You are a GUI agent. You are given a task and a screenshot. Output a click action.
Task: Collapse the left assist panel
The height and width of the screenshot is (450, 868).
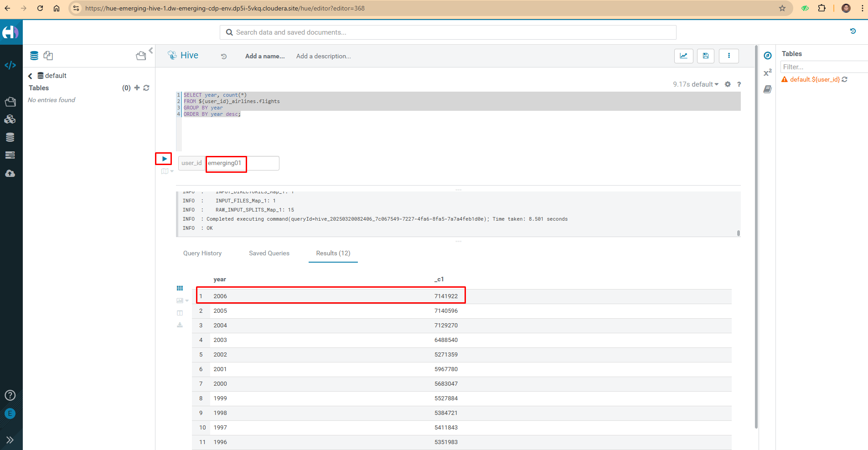[151, 51]
